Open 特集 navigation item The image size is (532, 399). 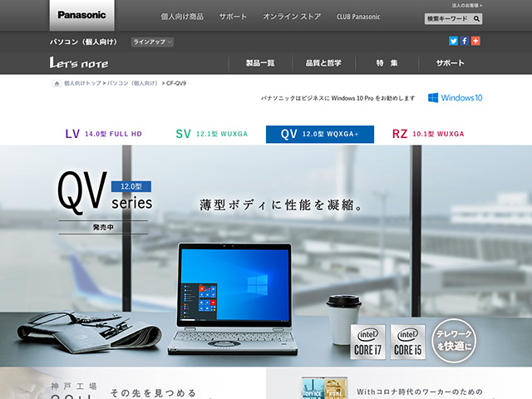click(x=387, y=63)
